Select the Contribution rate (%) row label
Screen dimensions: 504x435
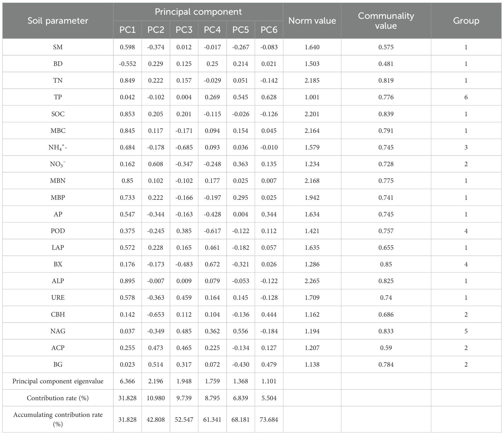click(58, 398)
